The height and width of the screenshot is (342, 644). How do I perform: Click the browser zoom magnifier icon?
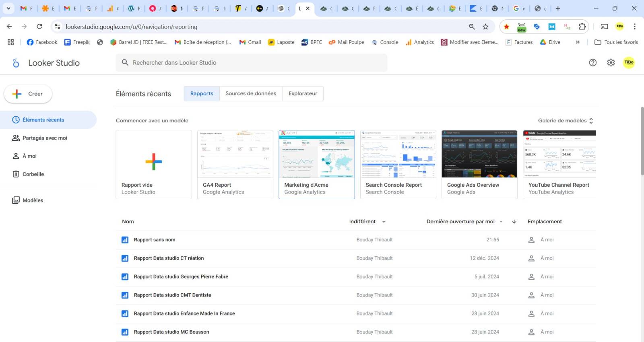tap(472, 27)
